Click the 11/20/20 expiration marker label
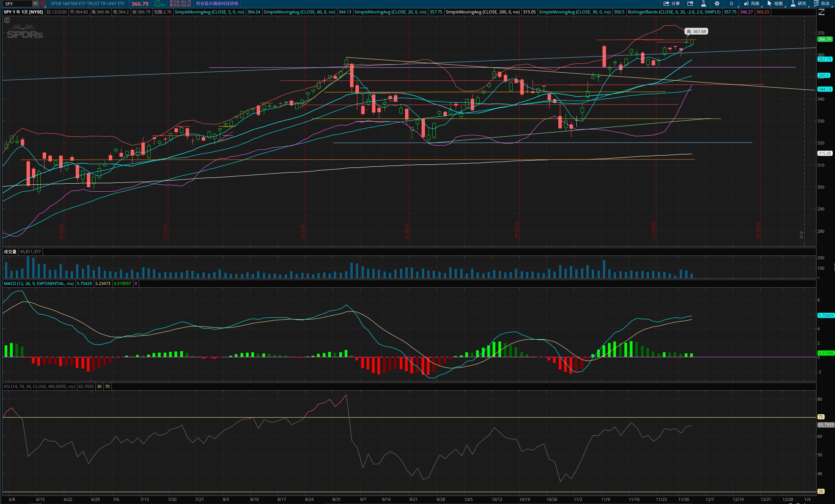Viewport: 835px width, 504px height. coord(654,230)
